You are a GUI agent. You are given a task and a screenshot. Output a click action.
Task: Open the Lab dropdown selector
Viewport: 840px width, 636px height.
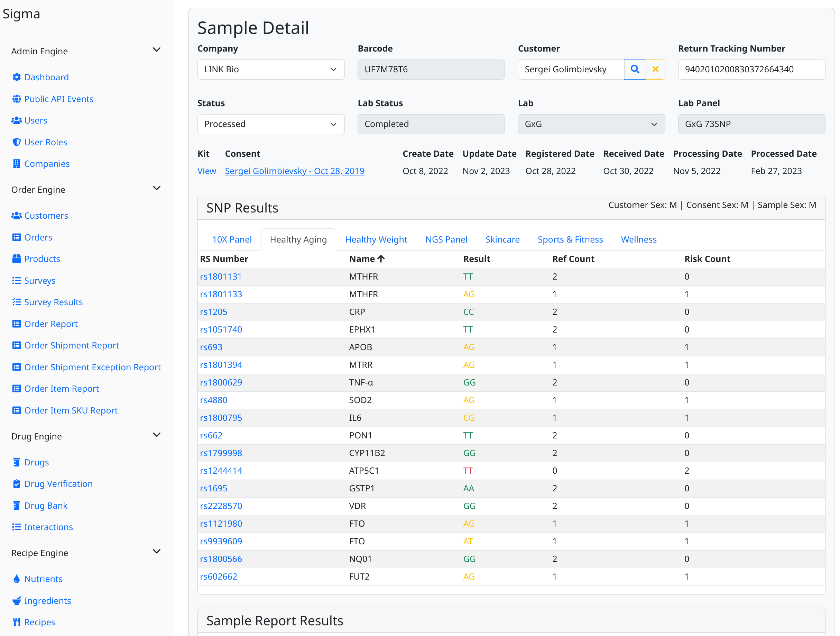click(x=590, y=124)
